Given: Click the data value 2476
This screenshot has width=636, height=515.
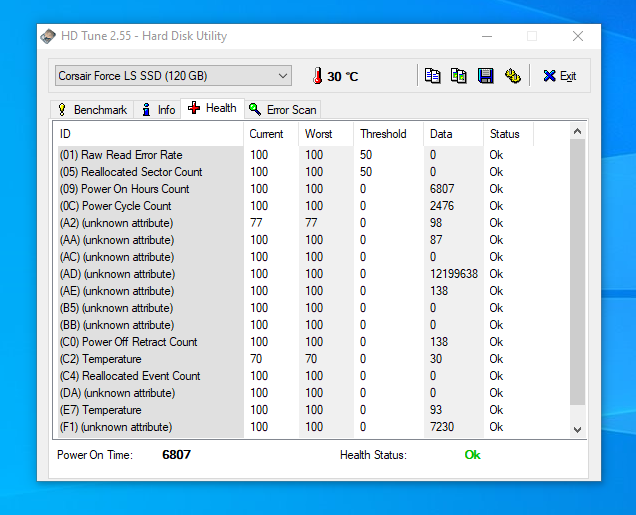Looking at the screenshot, I should (x=442, y=206).
